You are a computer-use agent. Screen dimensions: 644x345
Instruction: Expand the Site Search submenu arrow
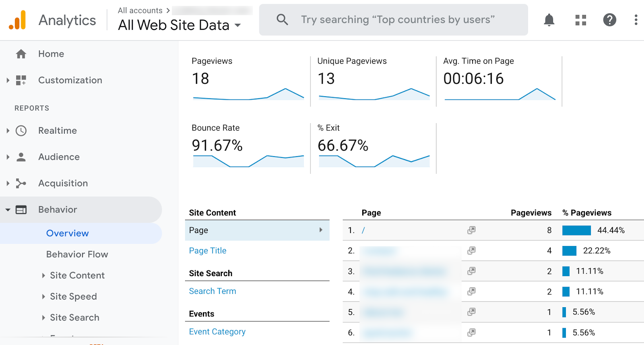click(x=43, y=318)
